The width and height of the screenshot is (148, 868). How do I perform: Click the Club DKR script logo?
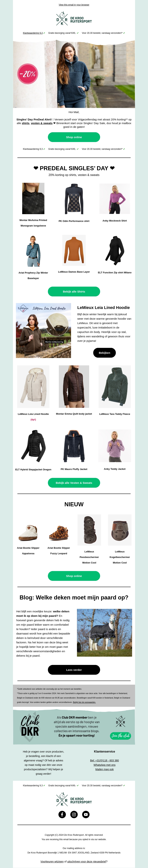click(30, 726)
